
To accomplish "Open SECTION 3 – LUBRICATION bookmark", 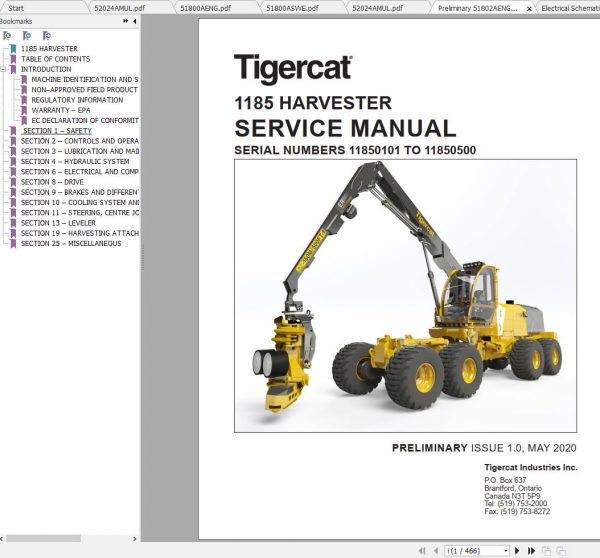I will coord(80,151).
